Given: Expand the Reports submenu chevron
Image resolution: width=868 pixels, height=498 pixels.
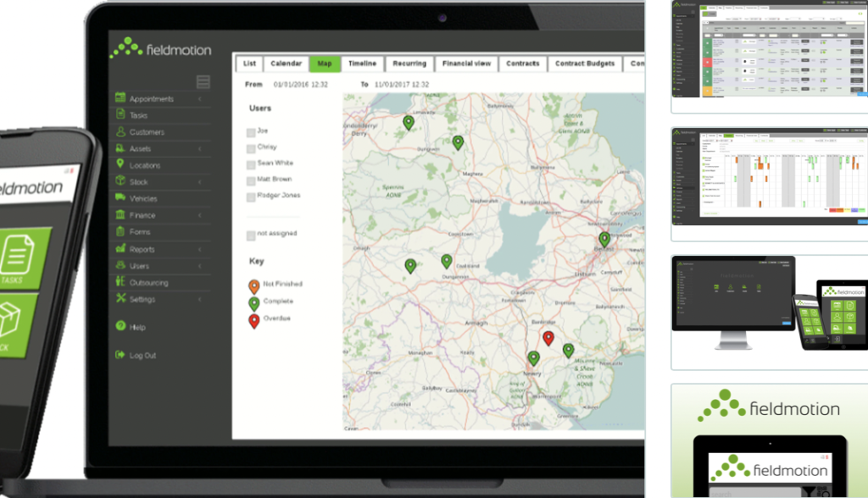Looking at the screenshot, I should coord(200,249).
